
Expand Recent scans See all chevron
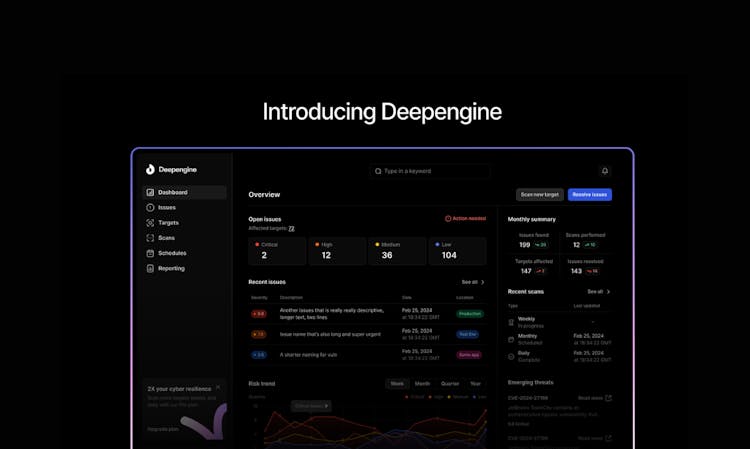click(608, 292)
